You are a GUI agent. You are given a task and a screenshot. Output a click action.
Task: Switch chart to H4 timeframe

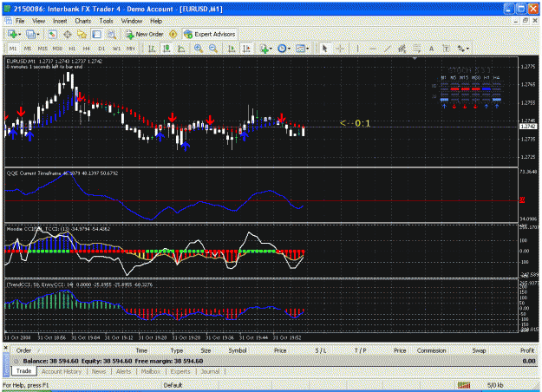pos(87,49)
